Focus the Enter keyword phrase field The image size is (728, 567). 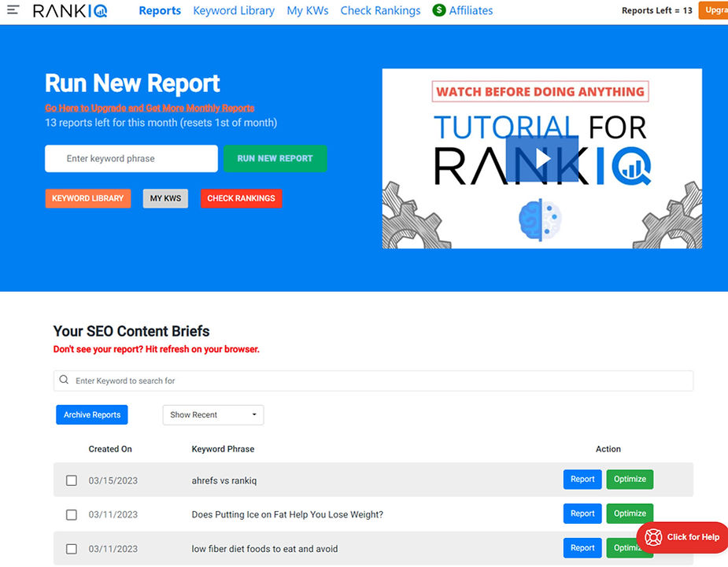click(131, 159)
